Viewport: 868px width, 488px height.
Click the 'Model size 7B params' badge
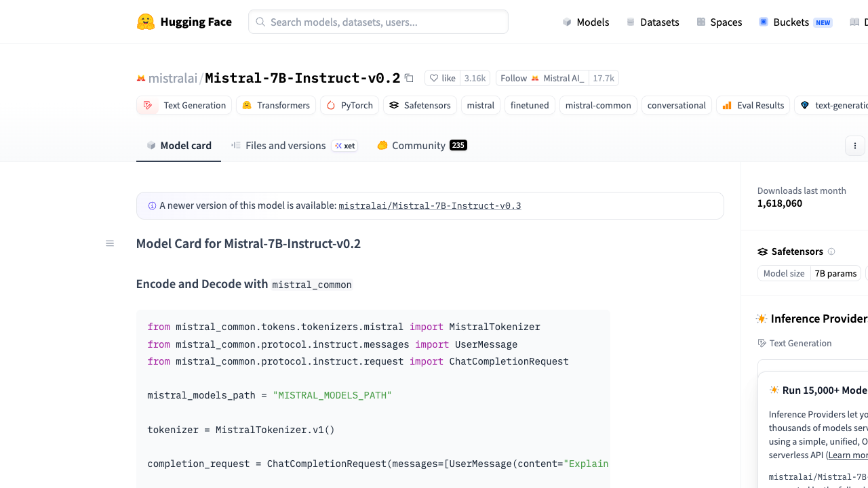click(x=809, y=274)
